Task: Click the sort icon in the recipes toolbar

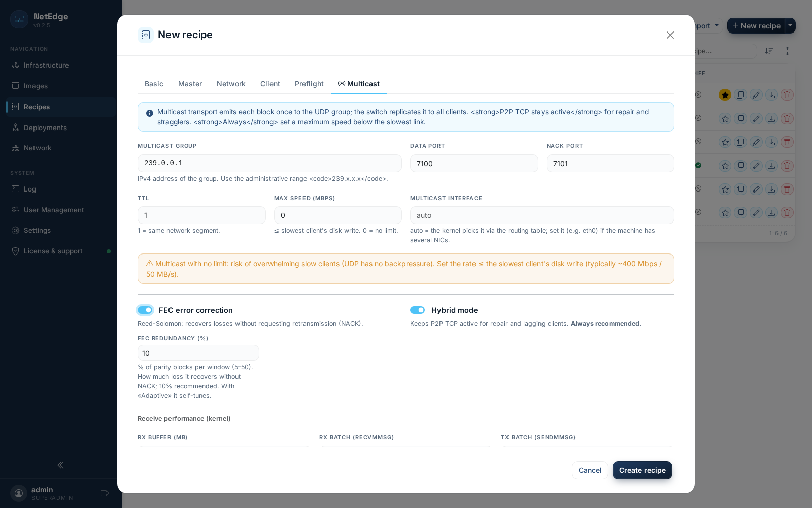Action: pyautogui.click(x=769, y=51)
